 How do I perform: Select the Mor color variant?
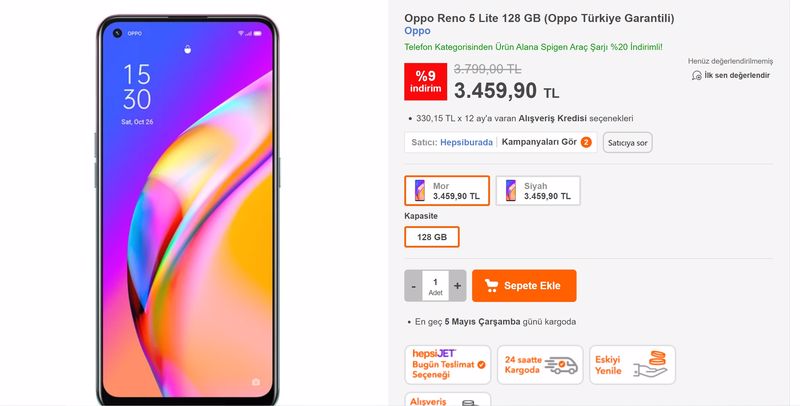pos(447,191)
